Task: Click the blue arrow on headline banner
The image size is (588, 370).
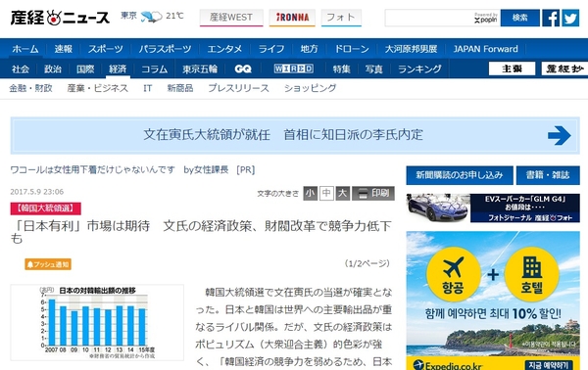Action: click(x=560, y=135)
